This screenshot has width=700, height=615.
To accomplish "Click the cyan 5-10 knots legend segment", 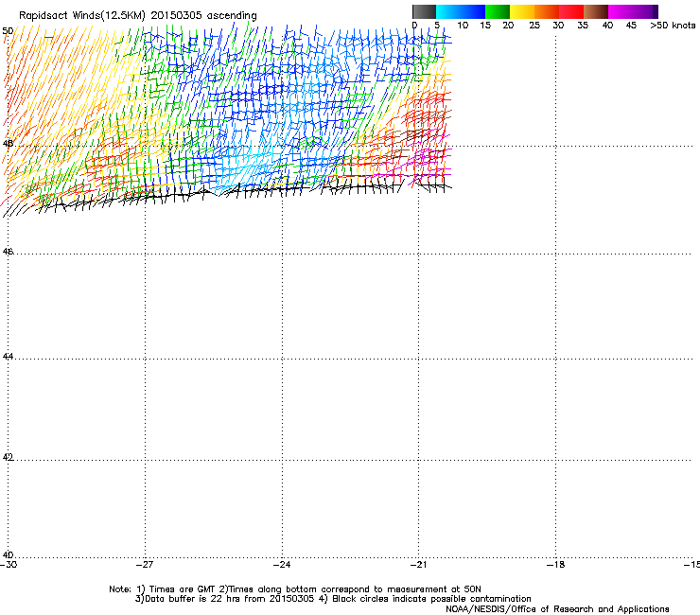I will (448, 11).
